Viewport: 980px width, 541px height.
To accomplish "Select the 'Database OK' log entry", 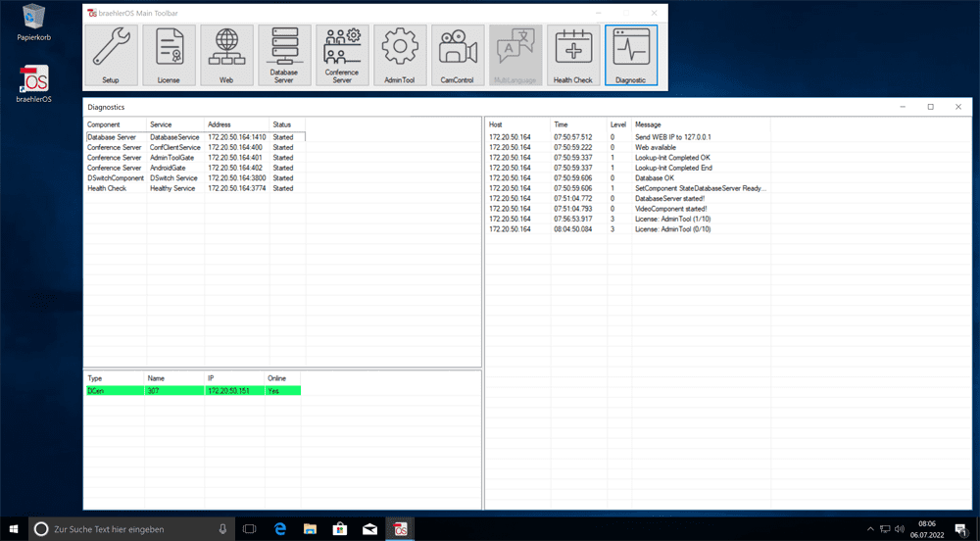I will click(x=628, y=178).
